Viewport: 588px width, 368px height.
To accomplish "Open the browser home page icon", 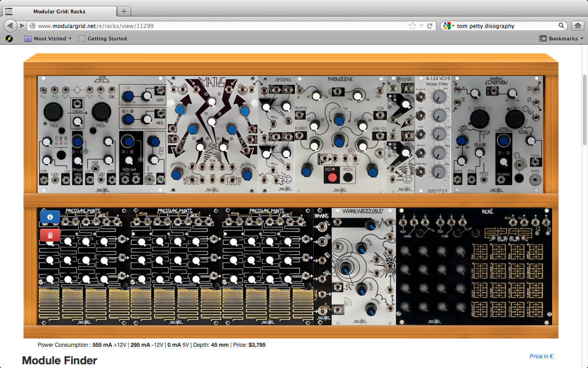I will click(x=577, y=26).
